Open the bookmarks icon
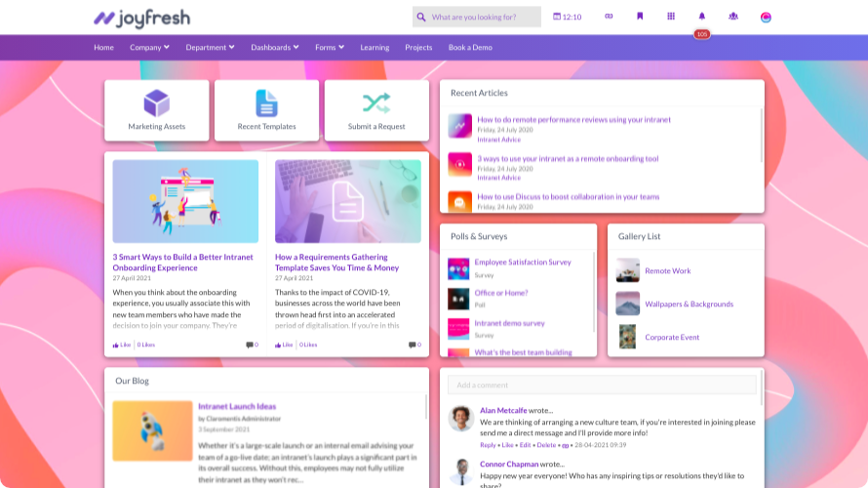The height and width of the screenshot is (488, 868). [640, 17]
